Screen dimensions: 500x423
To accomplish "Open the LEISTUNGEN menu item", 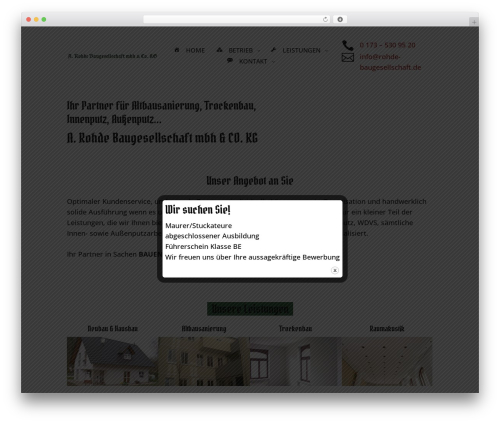I will (301, 50).
